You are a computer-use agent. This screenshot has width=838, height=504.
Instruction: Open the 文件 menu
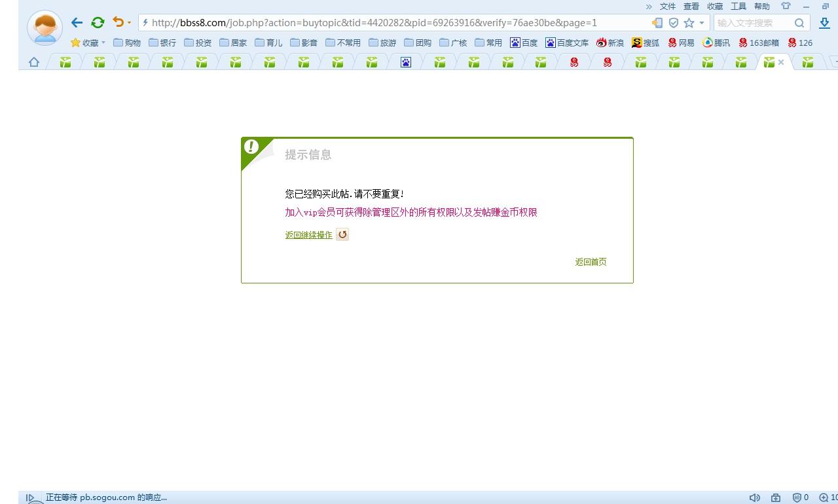(667, 6)
